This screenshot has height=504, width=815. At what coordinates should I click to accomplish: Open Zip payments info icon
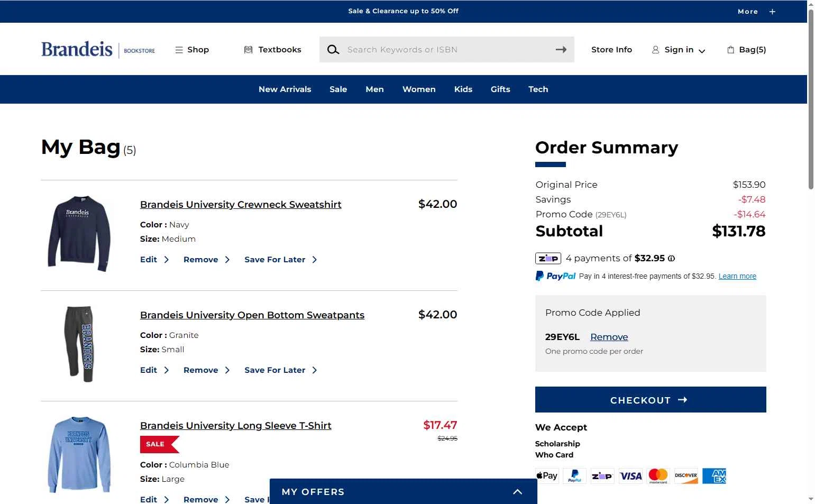[671, 259]
